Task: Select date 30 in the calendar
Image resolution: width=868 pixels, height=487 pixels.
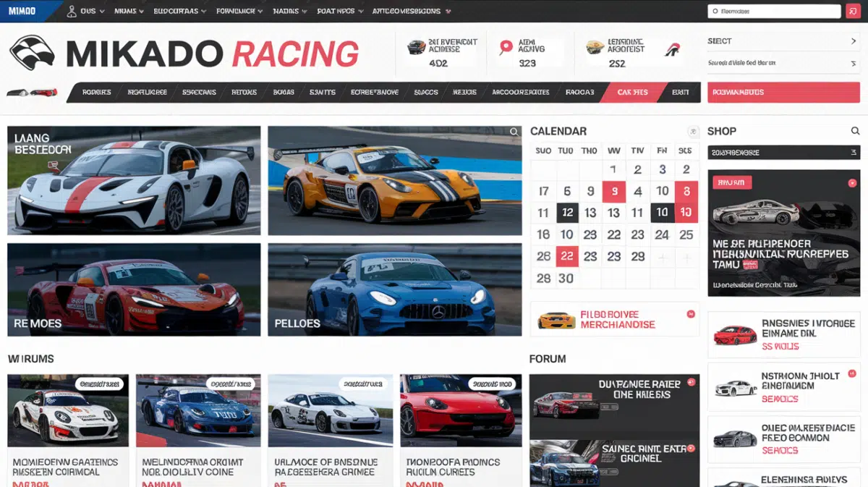Action: click(x=566, y=278)
